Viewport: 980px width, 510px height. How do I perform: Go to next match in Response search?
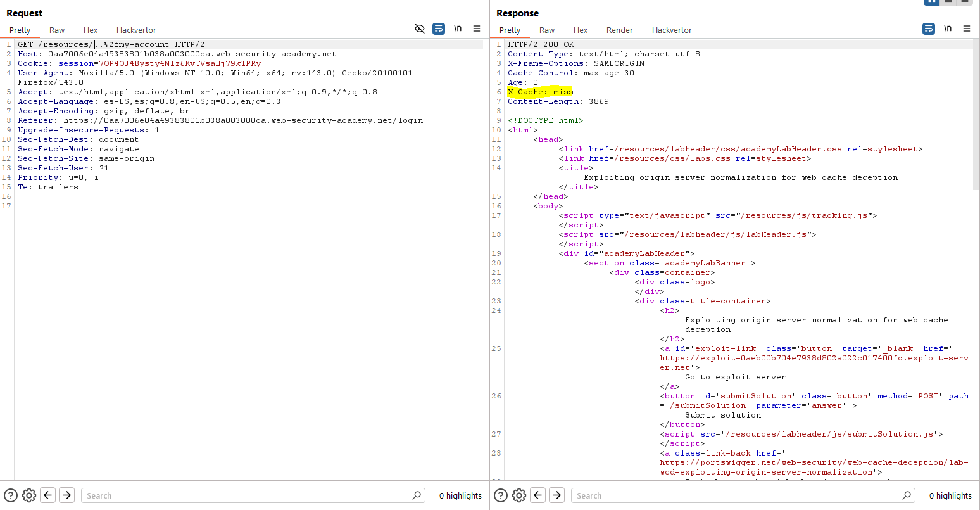click(x=556, y=495)
